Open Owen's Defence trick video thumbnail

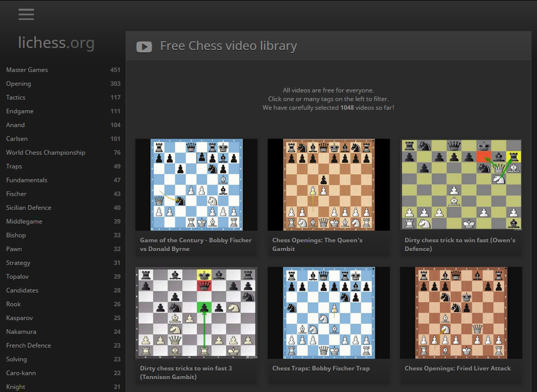[461, 185]
